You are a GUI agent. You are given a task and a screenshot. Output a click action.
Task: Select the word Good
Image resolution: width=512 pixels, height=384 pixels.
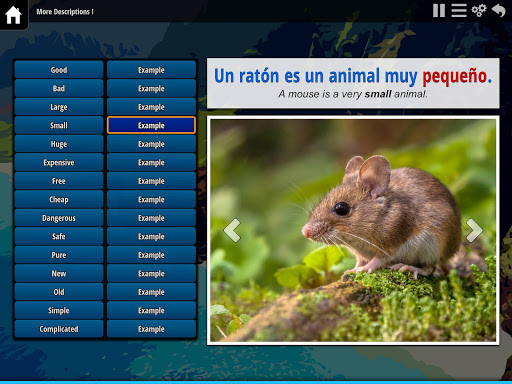point(59,70)
